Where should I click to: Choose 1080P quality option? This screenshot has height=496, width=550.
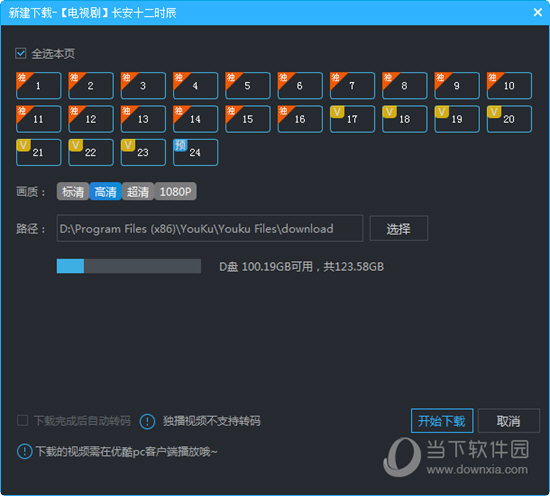[x=175, y=192]
